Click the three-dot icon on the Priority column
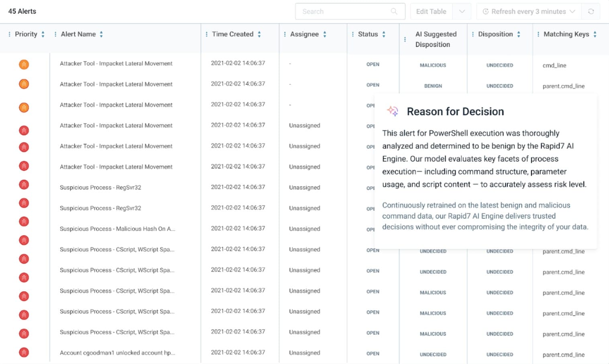Image resolution: width=609 pixels, height=364 pixels. point(9,34)
